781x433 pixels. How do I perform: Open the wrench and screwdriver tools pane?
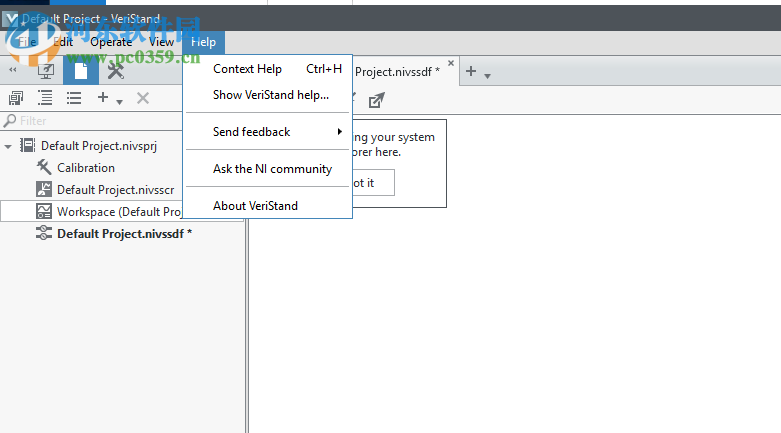[x=115, y=70]
